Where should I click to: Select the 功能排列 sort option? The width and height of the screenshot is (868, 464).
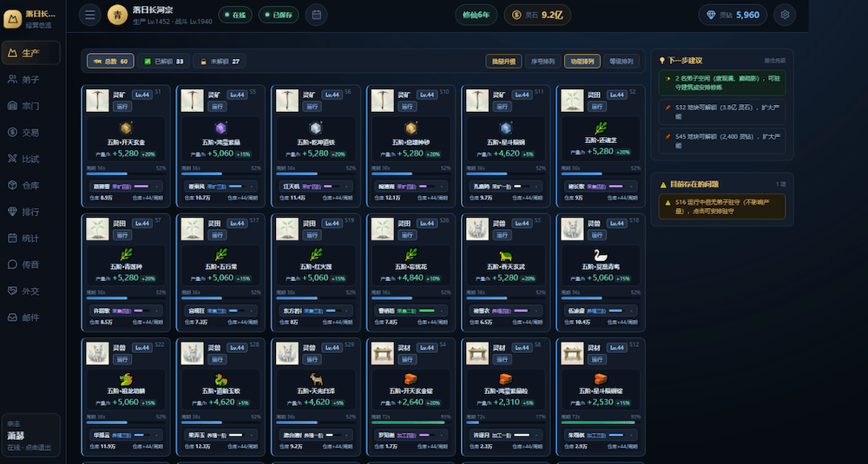tap(582, 61)
